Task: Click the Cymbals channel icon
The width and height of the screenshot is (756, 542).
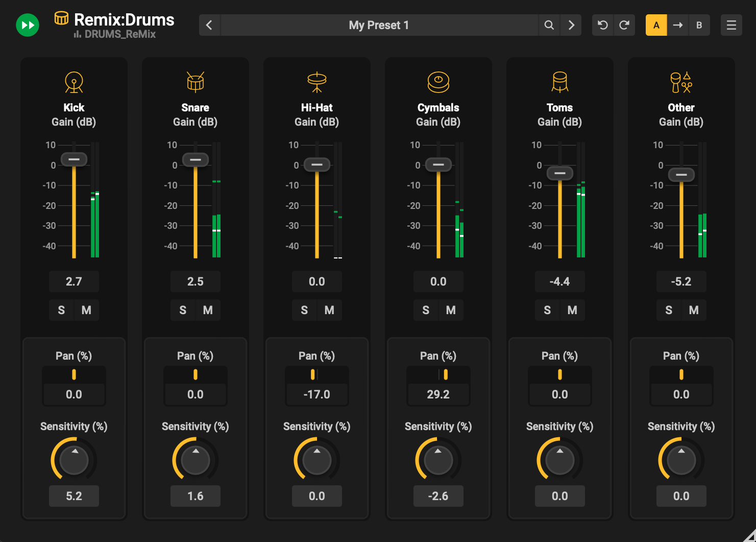Action: click(x=438, y=82)
